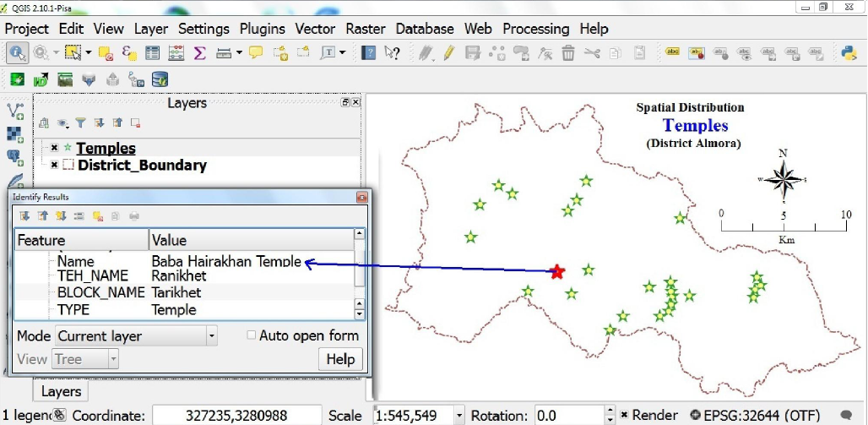Open Layer Labeling Options abc icon
Viewport: 868px width, 425px height.
coord(672,52)
